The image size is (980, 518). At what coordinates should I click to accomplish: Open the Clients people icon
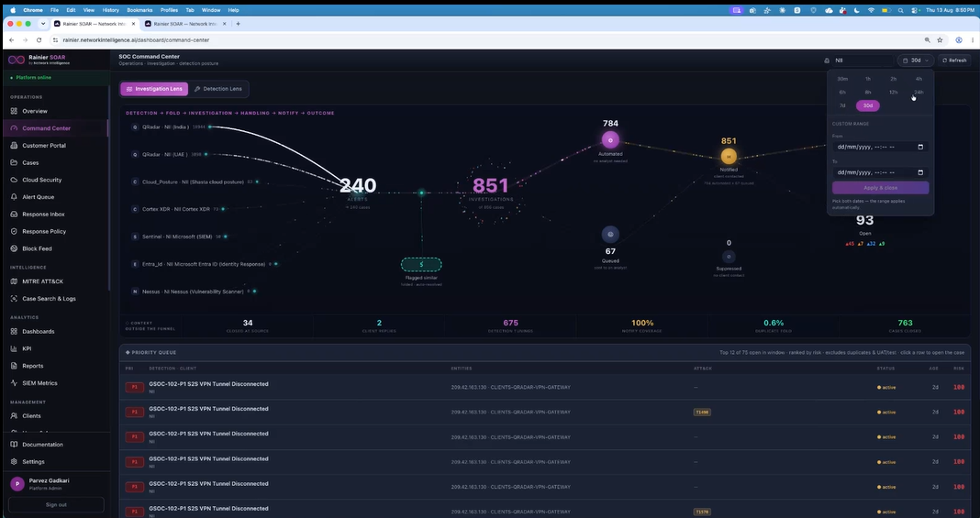coord(14,415)
